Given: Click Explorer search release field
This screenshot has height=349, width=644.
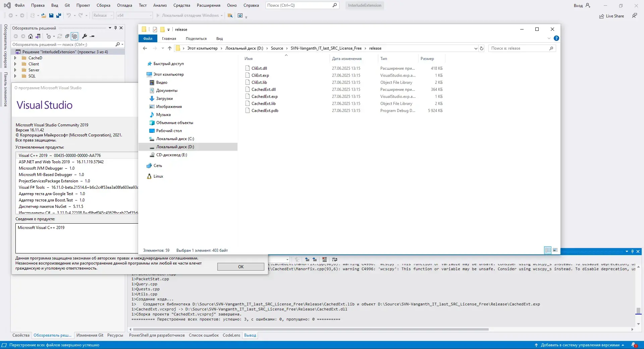Looking at the screenshot, I should point(522,48).
